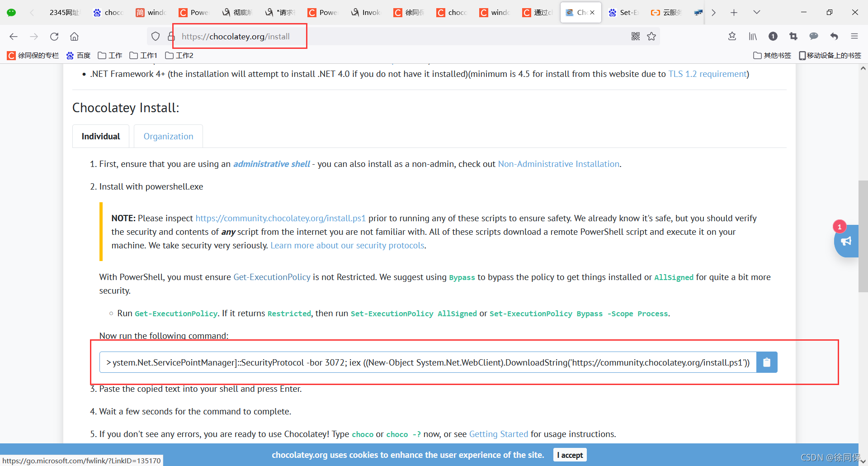Click the undo arrow toolbar icon
The image size is (868, 466).
pos(834,37)
